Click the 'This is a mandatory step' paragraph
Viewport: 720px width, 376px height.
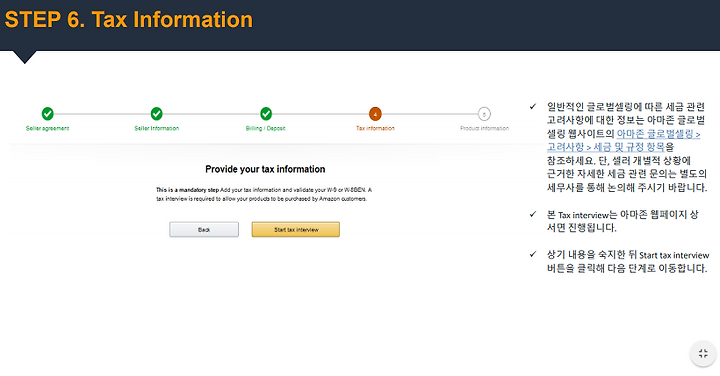coord(264,194)
